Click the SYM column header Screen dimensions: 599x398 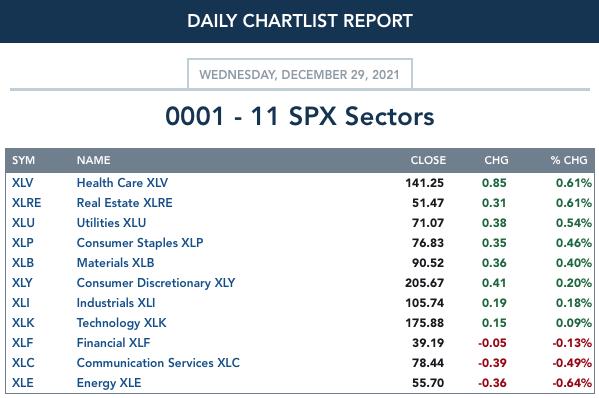[x=23, y=160]
